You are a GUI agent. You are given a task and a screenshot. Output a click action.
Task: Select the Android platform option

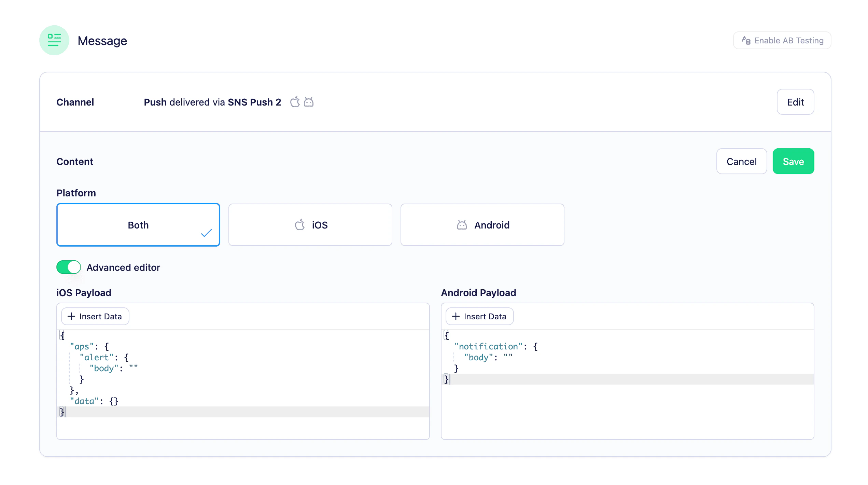pos(482,225)
